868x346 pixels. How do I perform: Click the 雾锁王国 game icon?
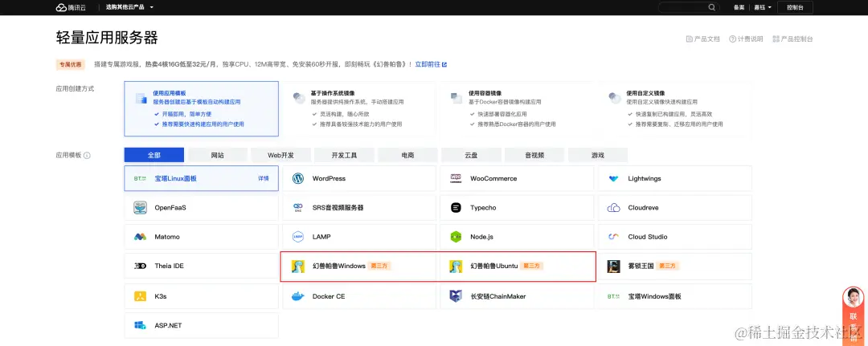(613, 267)
